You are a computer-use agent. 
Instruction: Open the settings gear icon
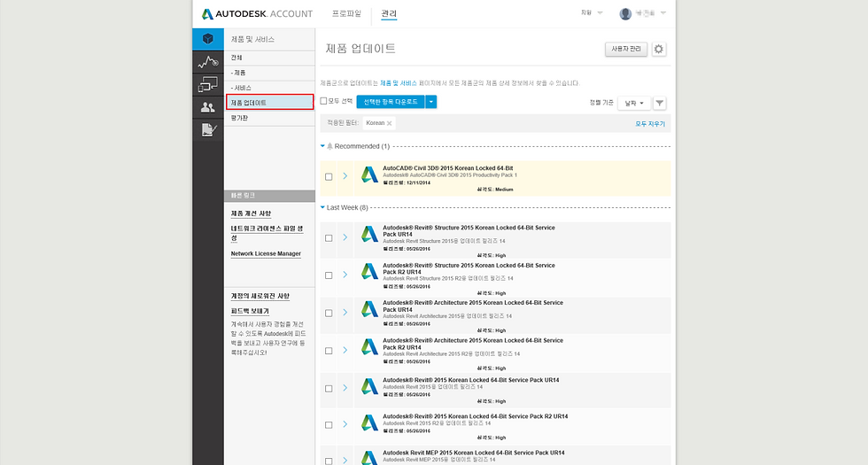point(658,49)
